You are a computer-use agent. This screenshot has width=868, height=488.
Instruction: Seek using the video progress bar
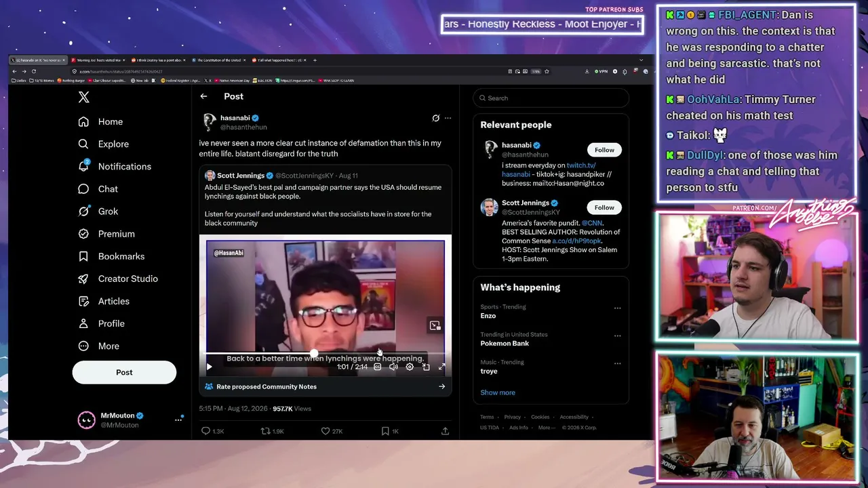[325, 353]
